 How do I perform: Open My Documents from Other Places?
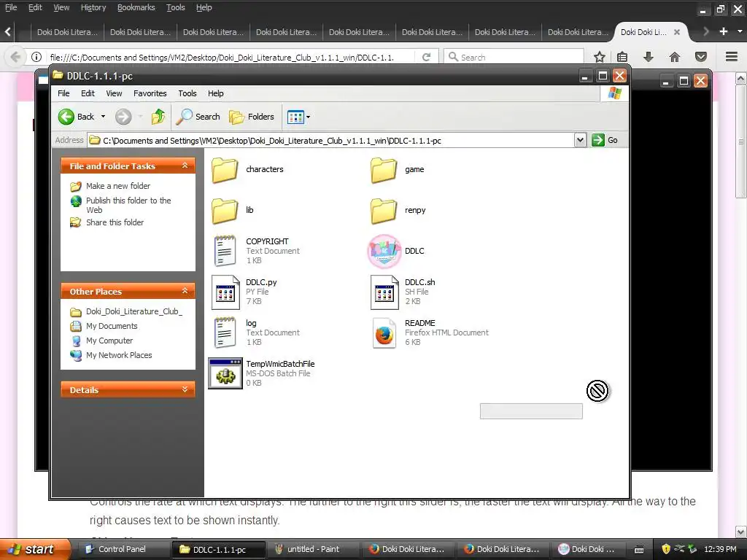[x=112, y=326]
